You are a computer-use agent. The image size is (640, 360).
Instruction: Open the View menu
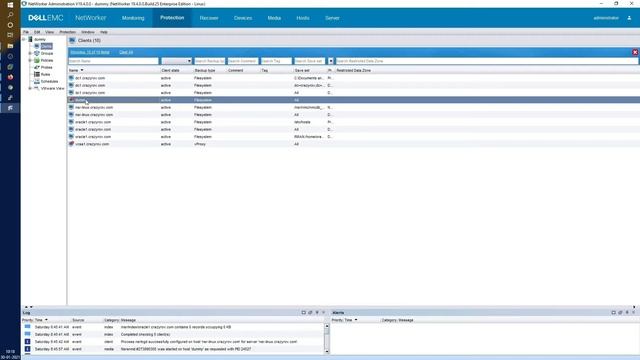(x=49, y=32)
